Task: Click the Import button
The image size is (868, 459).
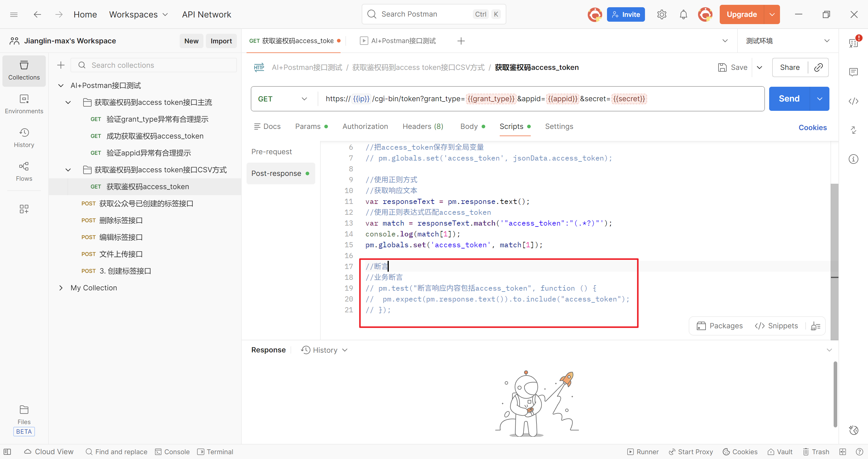Action: (x=221, y=41)
